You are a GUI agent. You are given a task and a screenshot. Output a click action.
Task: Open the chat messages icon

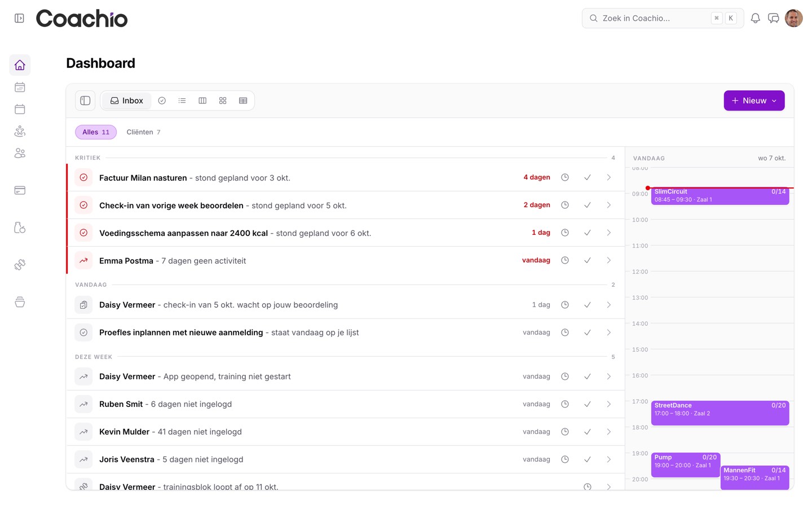click(774, 18)
